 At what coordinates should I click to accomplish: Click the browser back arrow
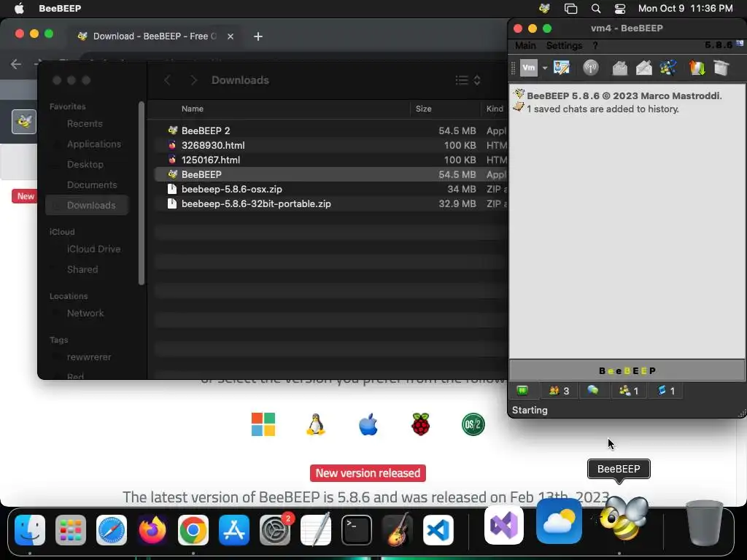pyautogui.click(x=16, y=64)
